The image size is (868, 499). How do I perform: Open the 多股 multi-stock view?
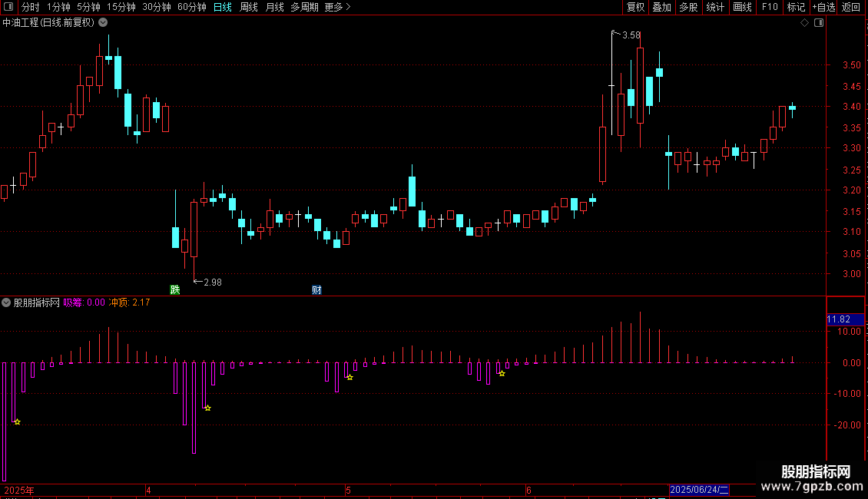(x=689, y=7)
